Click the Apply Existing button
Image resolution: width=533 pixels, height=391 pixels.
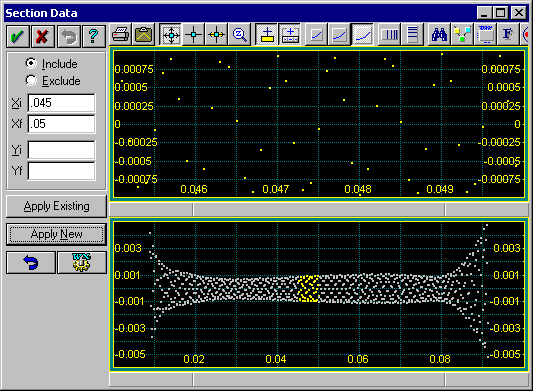coord(56,206)
